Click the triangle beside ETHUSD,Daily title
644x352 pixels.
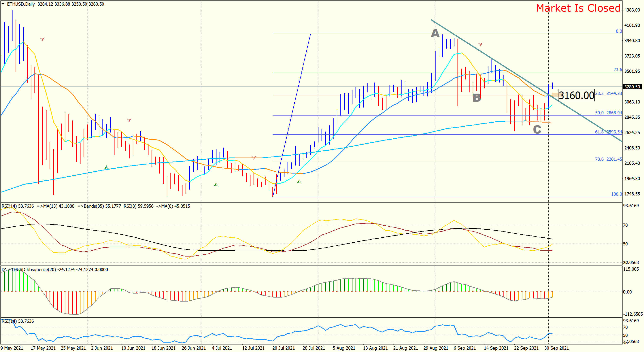click(3, 4)
